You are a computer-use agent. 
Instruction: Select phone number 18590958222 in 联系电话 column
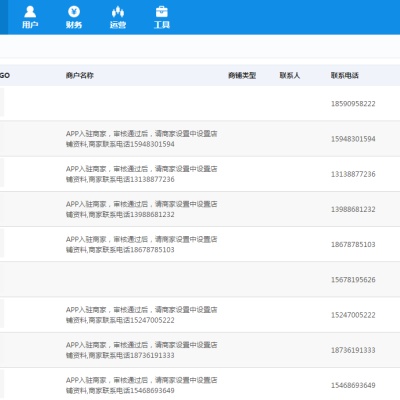click(353, 104)
